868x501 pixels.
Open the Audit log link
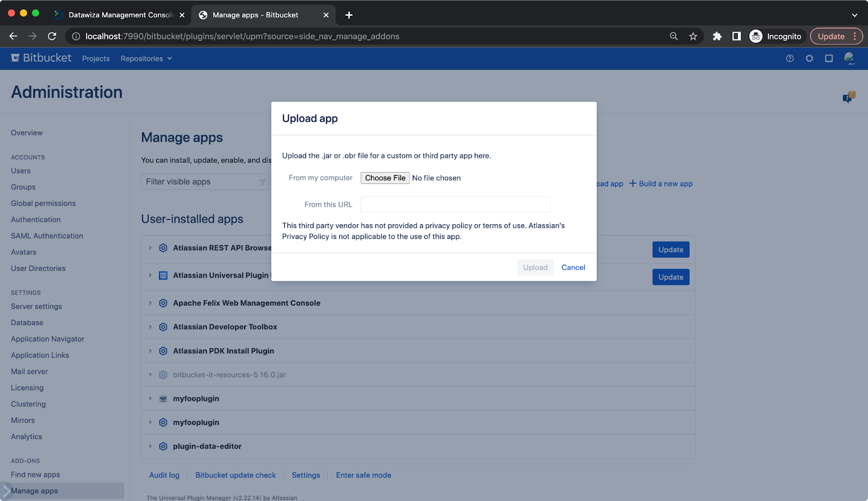[x=164, y=475]
